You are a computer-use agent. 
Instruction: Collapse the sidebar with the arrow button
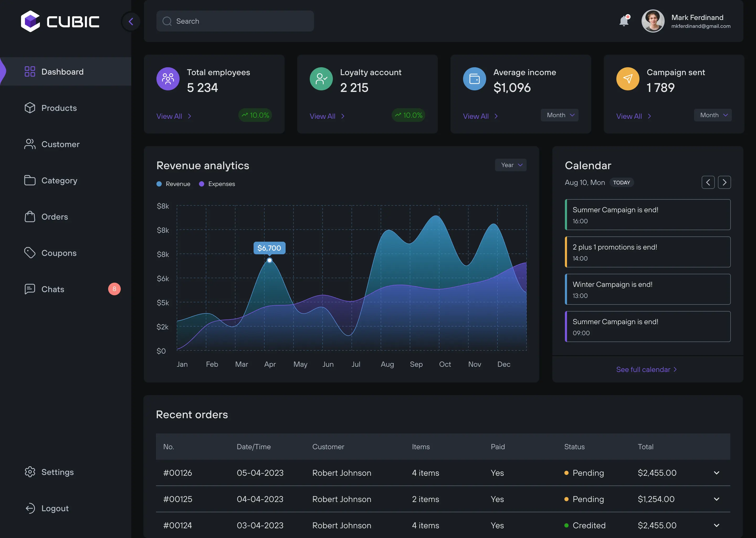(131, 22)
